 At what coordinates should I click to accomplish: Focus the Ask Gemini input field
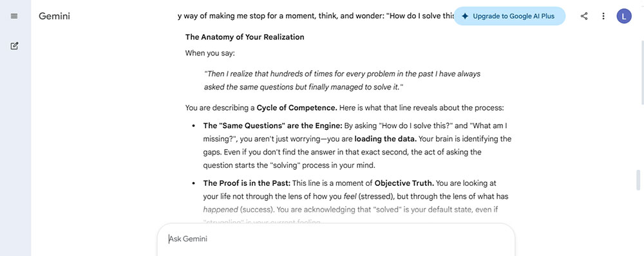pos(336,239)
